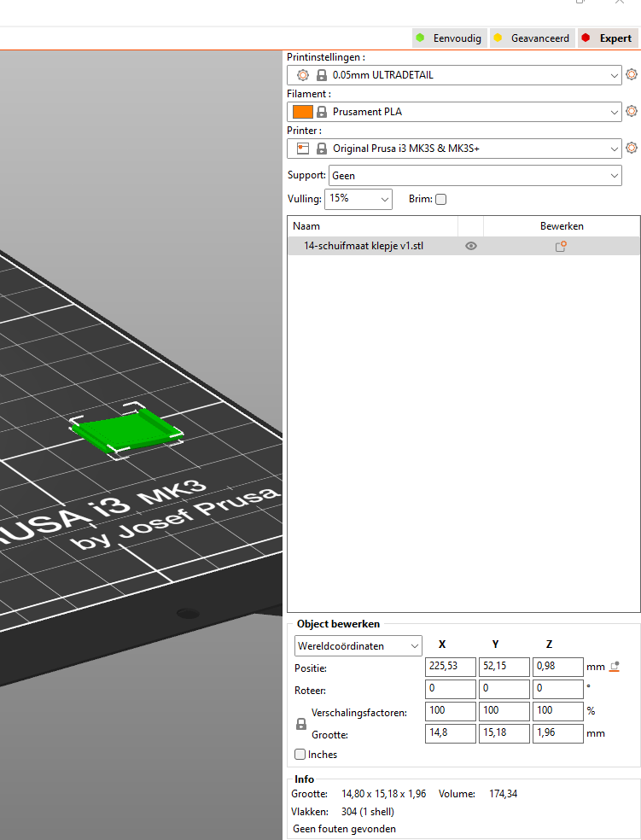Hide the 14-schuifmaat klepje v1.stl object

tap(470, 246)
